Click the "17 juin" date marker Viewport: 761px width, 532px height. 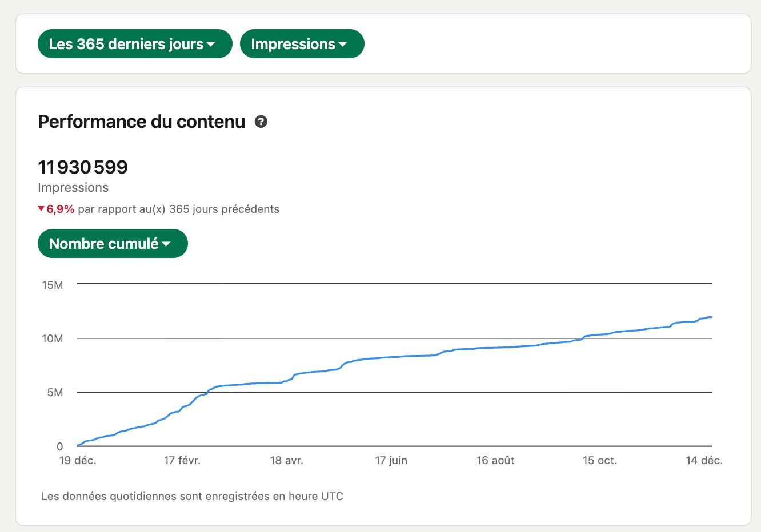391,461
